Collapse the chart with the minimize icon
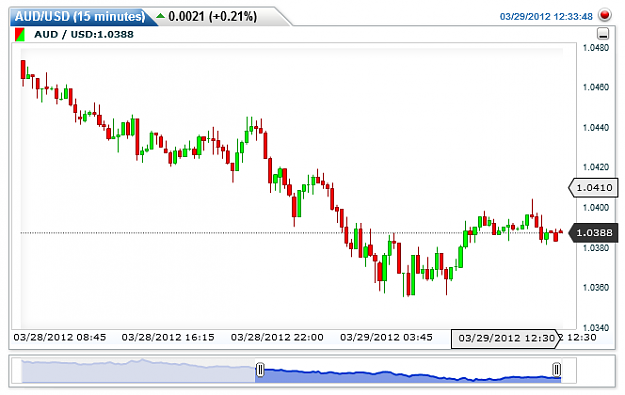 603,33
